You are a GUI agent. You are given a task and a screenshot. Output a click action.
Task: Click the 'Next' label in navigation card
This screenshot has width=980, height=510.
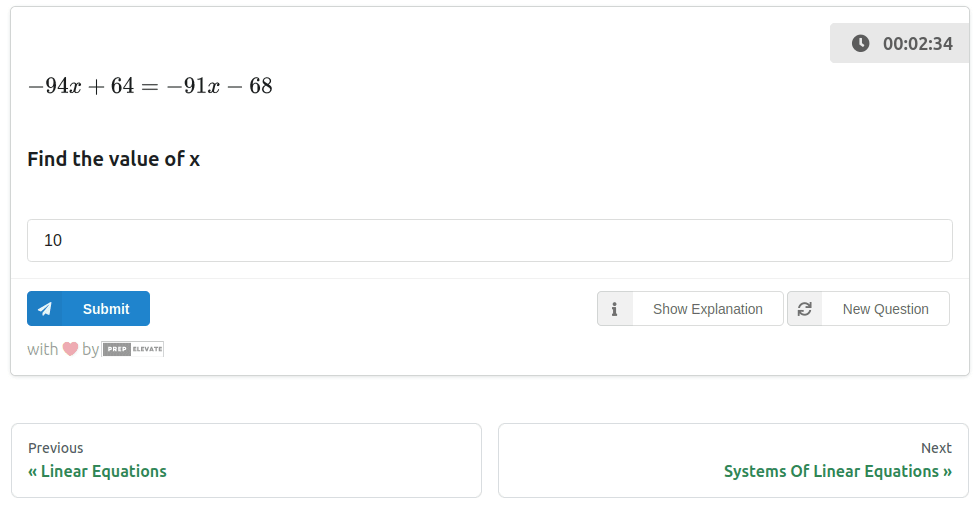pyautogui.click(x=936, y=448)
